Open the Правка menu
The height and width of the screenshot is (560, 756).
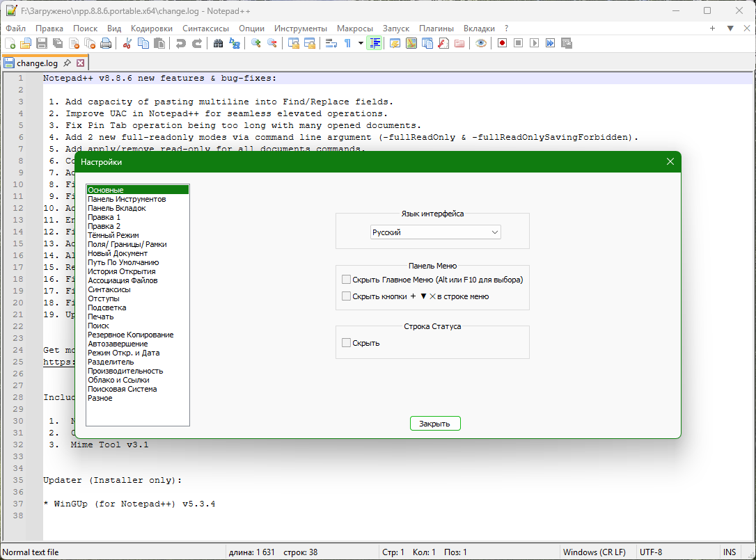click(49, 29)
